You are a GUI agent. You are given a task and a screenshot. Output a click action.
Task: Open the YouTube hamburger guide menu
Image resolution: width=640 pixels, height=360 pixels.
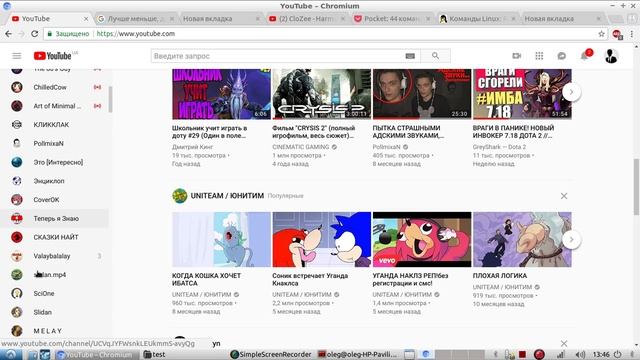(17, 56)
